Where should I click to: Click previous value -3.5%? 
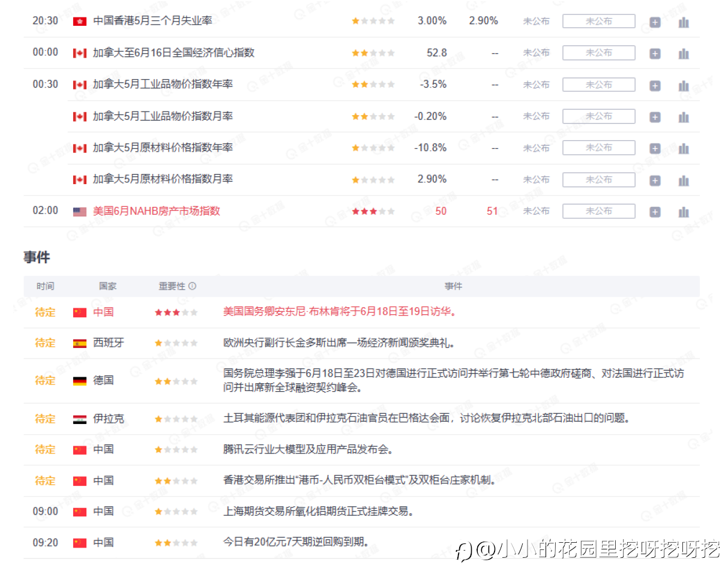pyautogui.click(x=433, y=85)
